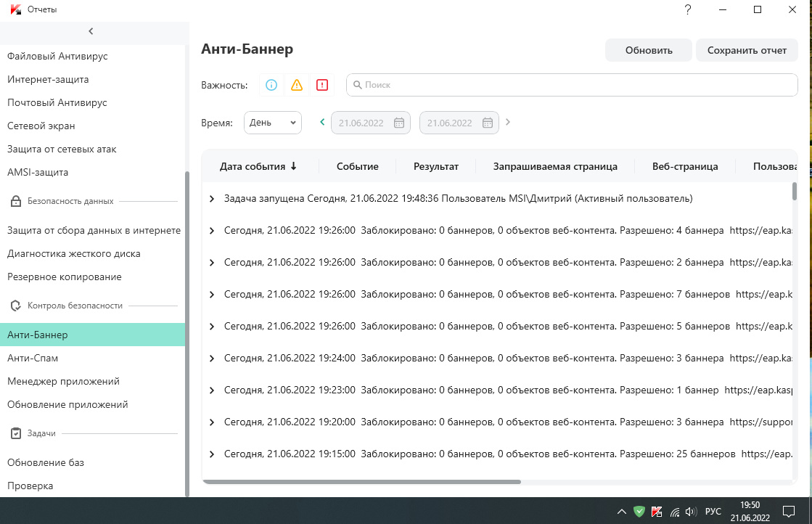Show the Обновление приложений report
Viewport: 812px width, 524px height.
coord(67,404)
